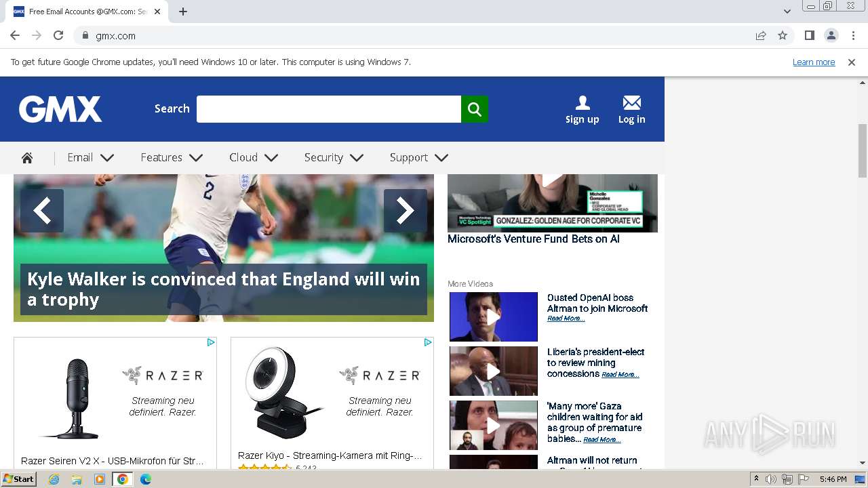This screenshot has width=868, height=488.
Task: Open the Chrome profile avatar
Action: (x=831, y=35)
